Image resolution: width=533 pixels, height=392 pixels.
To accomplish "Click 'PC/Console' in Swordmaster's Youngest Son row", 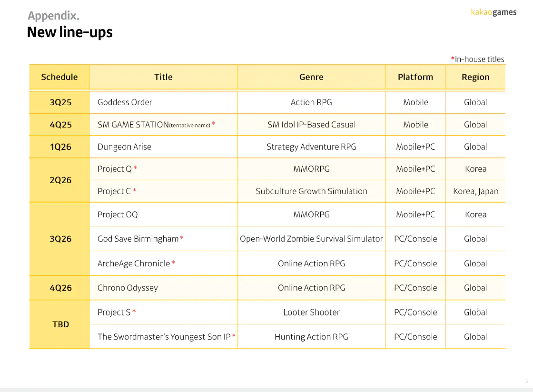I will point(415,337).
